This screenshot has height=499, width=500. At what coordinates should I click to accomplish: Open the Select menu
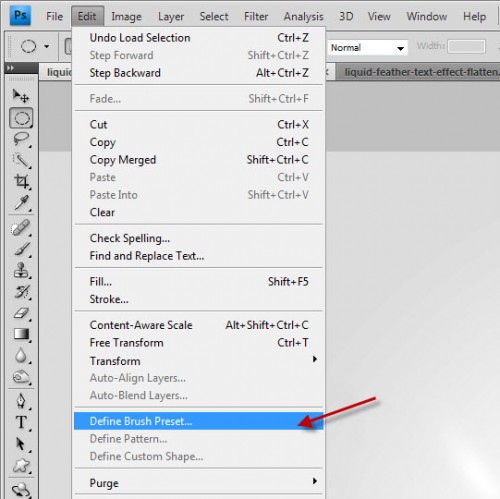click(x=214, y=16)
